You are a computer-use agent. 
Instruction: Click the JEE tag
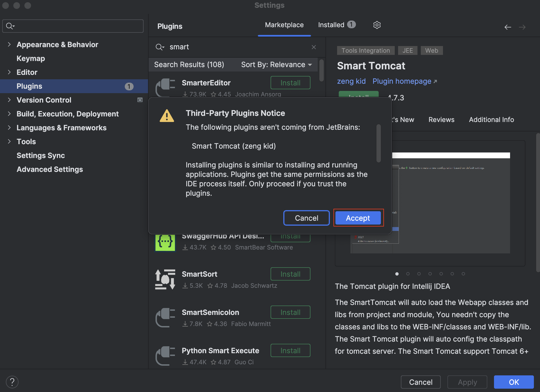pyautogui.click(x=407, y=50)
